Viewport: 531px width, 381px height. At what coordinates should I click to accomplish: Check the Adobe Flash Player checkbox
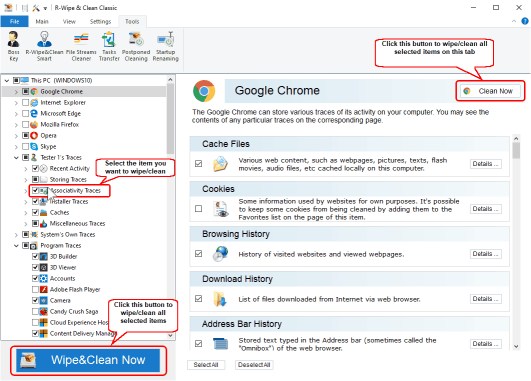tap(35, 290)
